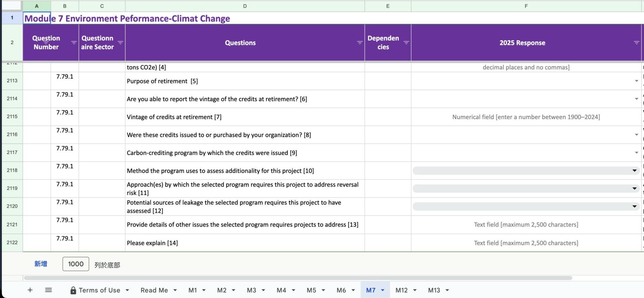The width and height of the screenshot is (644, 298).
Task: Expand dropdown for Carbon-crediting program response
Action: (x=636, y=153)
